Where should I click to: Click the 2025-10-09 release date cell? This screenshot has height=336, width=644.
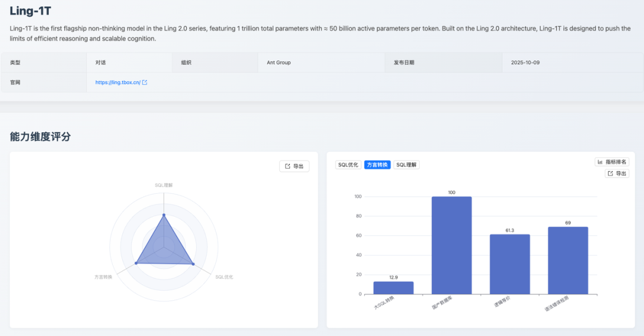tap(525, 63)
